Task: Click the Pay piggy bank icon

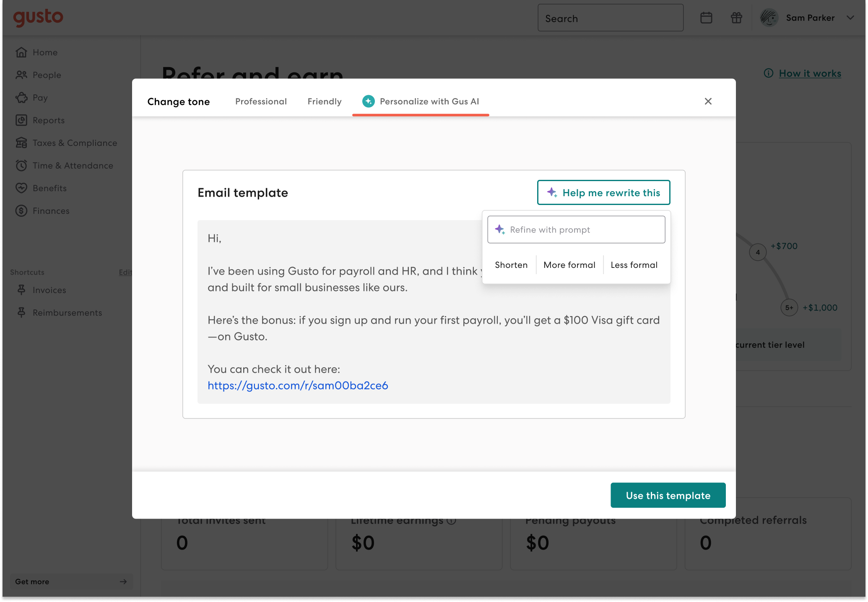Action: pos(21,98)
